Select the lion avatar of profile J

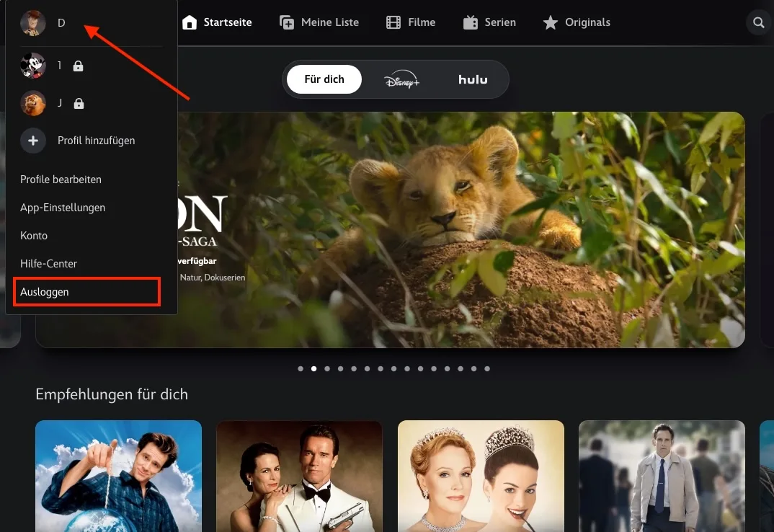point(33,103)
